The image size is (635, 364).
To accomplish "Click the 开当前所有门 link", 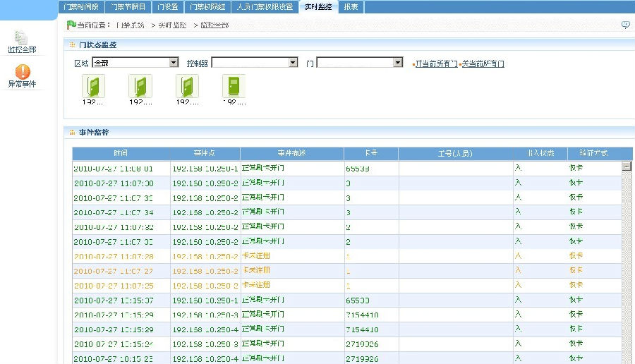I will tap(436, 63).
